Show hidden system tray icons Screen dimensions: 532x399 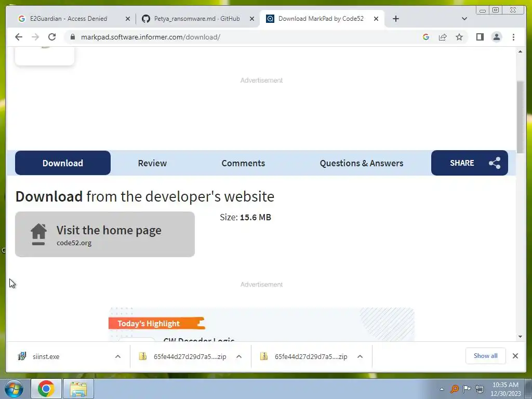coord(442,389)
